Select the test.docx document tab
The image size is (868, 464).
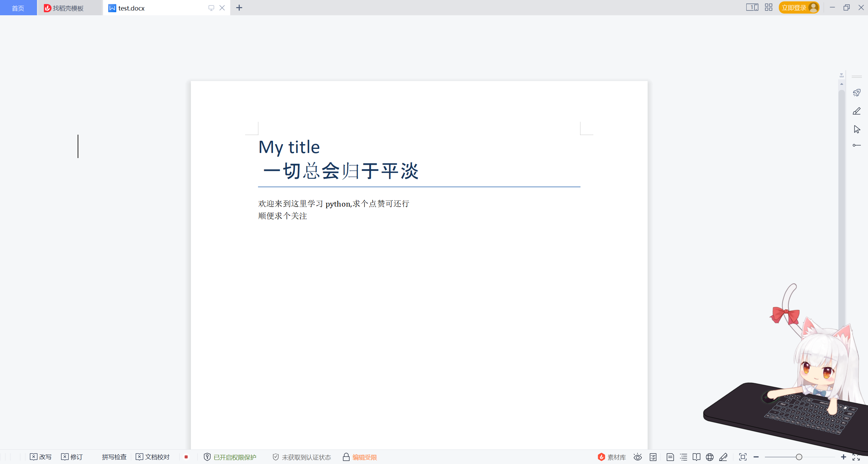pyautogui.click(x=156, y=8)
